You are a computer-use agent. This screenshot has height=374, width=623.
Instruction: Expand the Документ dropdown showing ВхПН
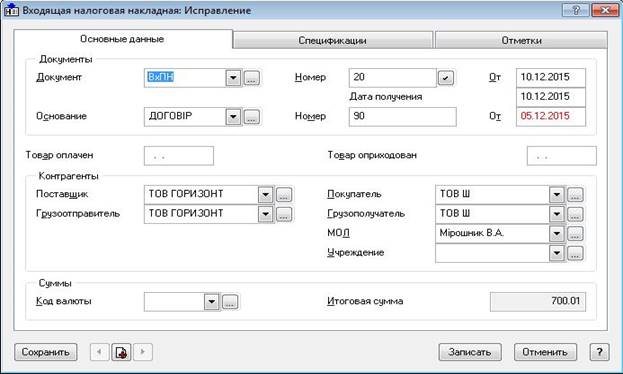233,78
